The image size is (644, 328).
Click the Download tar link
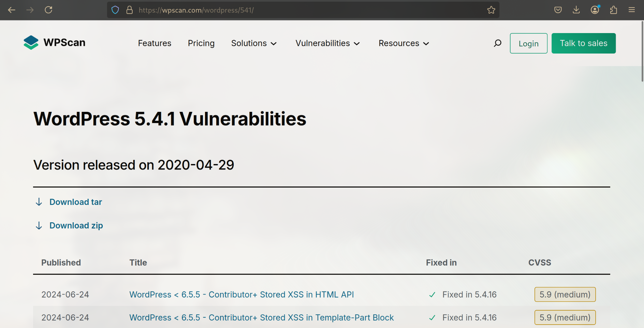(x=75, y=202)
